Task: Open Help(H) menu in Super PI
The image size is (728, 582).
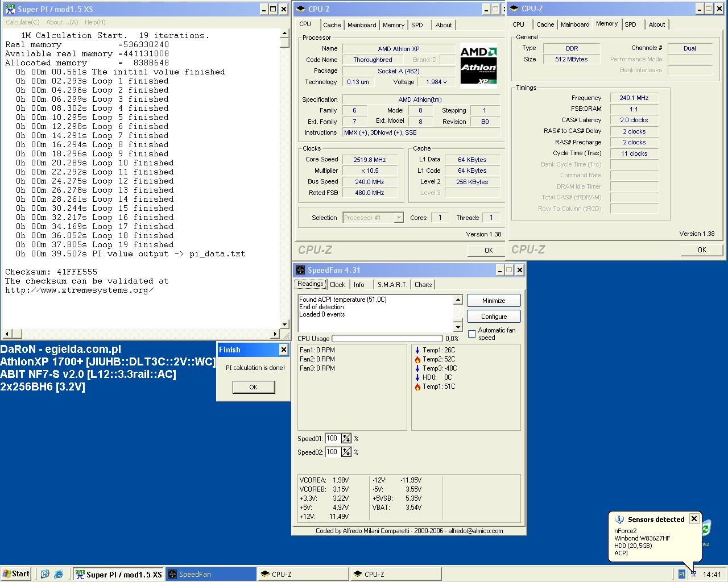Action: [95, 22]
